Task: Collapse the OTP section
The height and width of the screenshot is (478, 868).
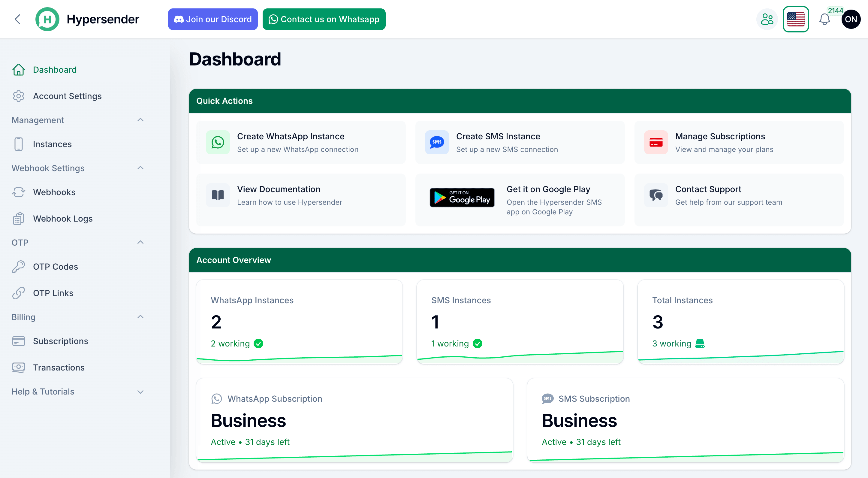Action: click(x=140, y=242)
